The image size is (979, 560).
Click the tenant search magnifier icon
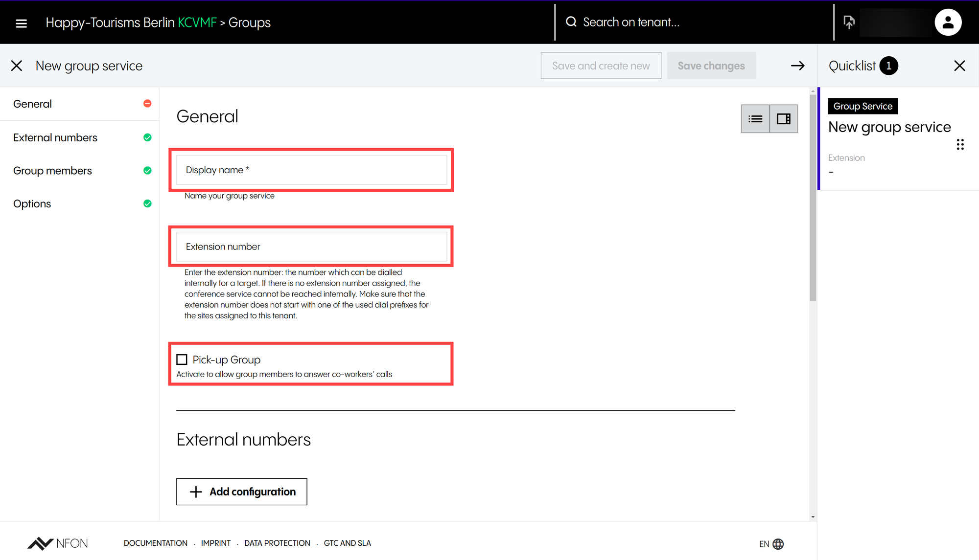(571, 22)
